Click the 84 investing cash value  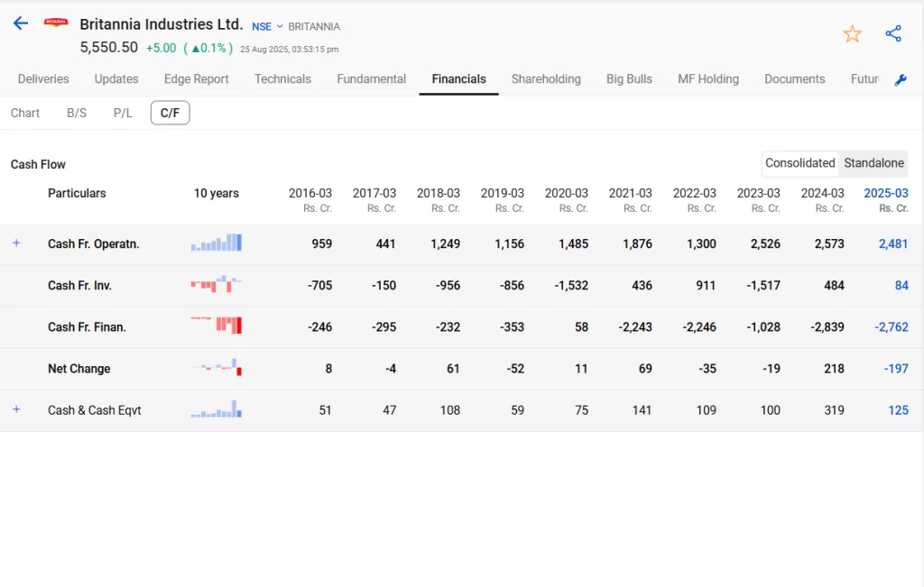(901, 286)
